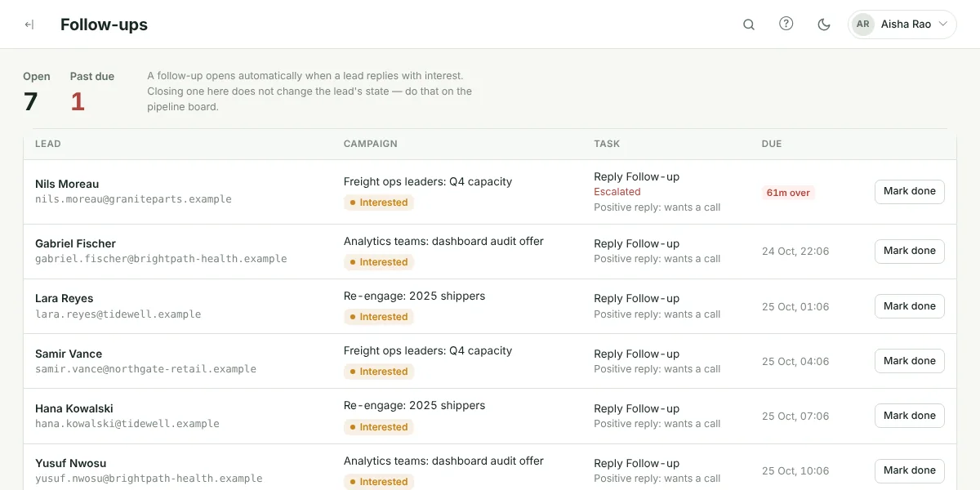
Task: Click the LEAD column header
Action: [x=48, y=144]
